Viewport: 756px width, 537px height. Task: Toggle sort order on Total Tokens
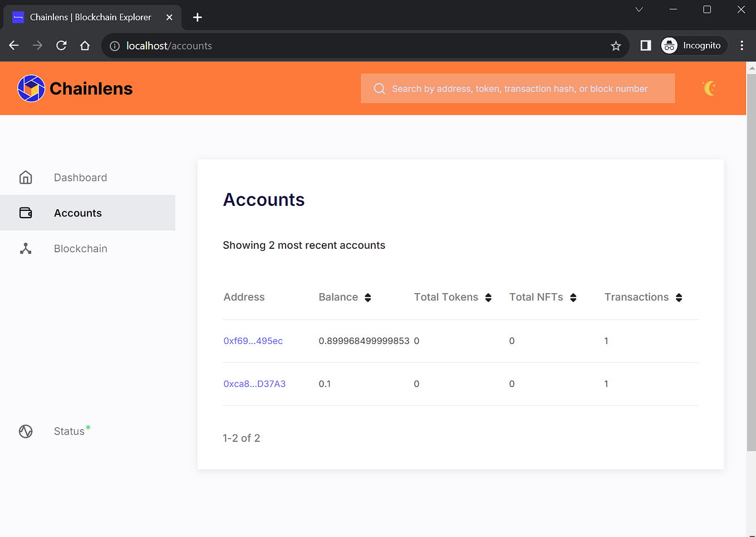pos(488,297)
